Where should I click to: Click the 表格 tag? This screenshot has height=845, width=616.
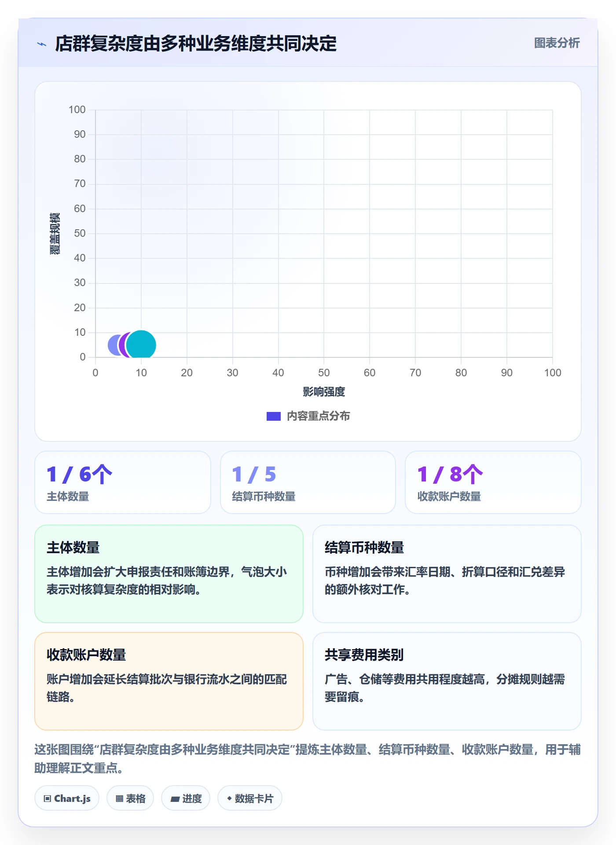coord(130,798)
